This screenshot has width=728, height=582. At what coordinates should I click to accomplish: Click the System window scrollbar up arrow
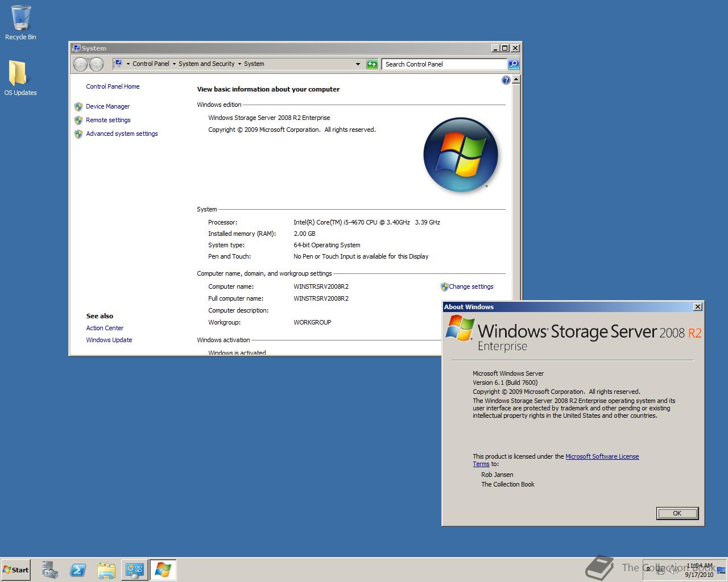(x=516, y=80)
